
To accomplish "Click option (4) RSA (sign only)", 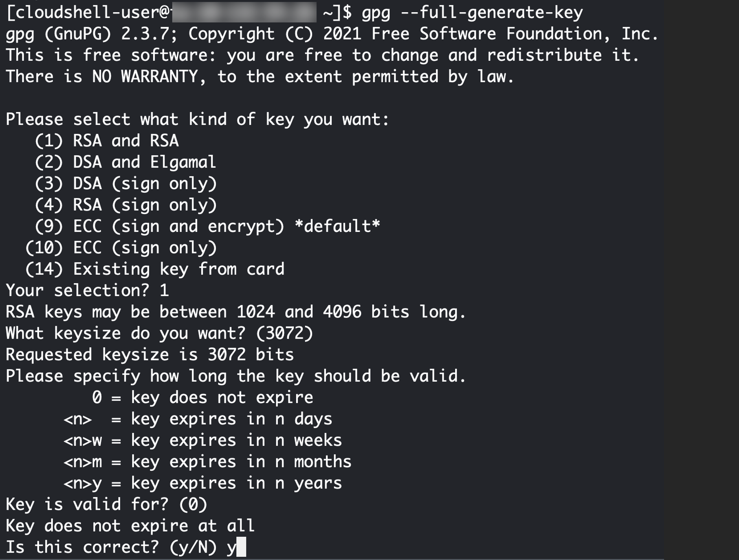I will click(x=125, y=205).
